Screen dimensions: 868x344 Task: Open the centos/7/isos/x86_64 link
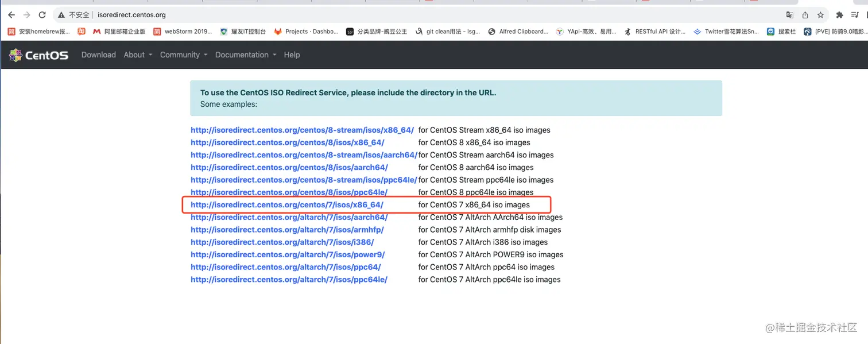(287, 205)
